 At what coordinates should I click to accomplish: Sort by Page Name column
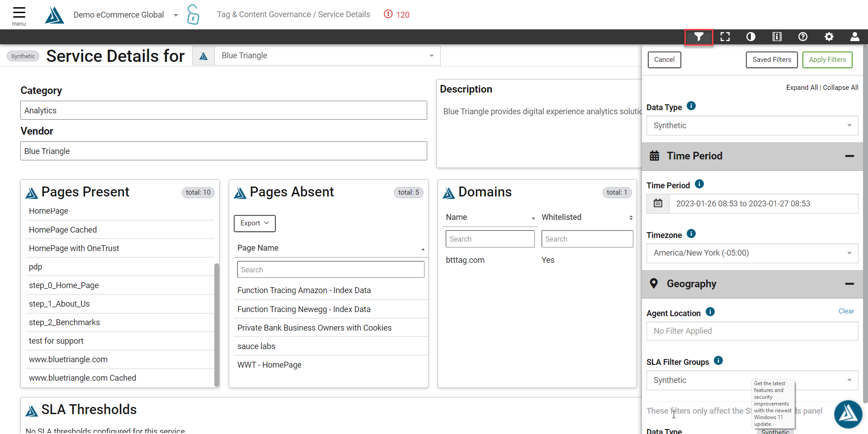[x=330, y=248]
